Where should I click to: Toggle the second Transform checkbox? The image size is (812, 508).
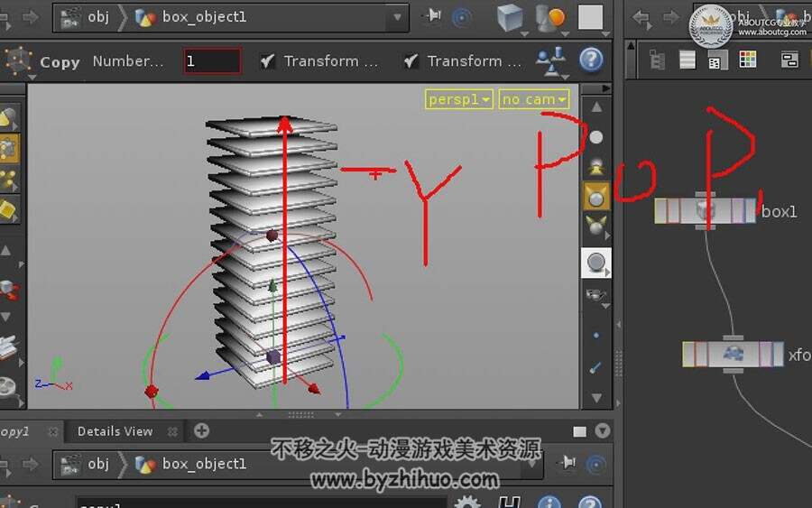tap(411, 61)
